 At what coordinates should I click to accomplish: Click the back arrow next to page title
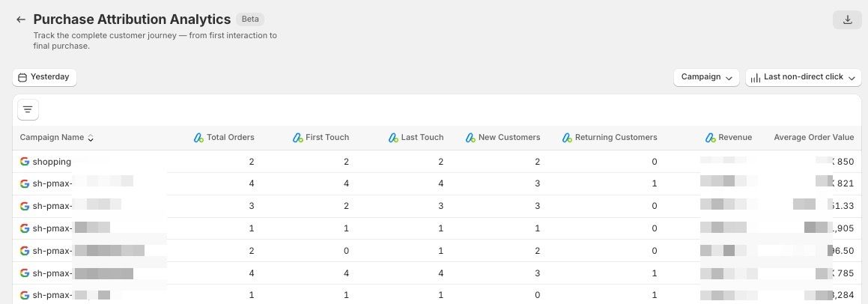(x=21, y=19)
